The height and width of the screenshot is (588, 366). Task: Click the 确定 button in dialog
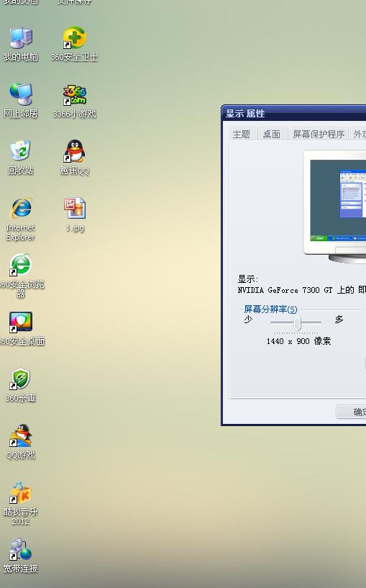pos(352,412)
